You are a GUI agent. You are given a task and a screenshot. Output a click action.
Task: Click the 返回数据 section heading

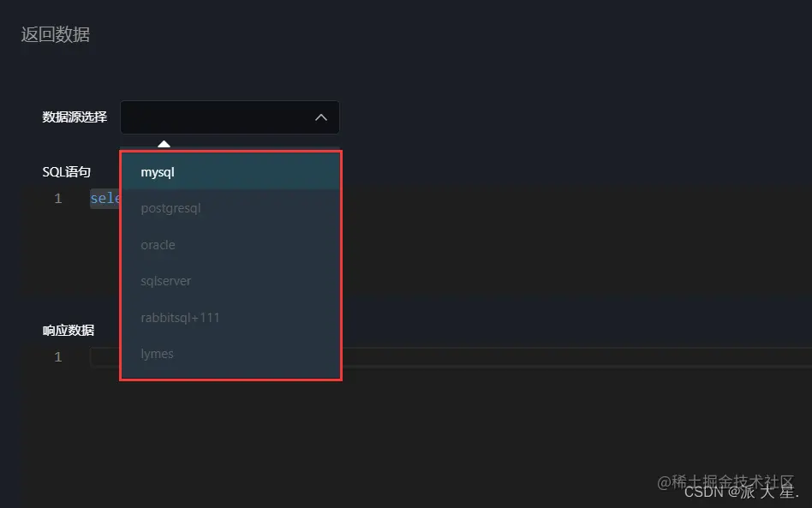coord(56,35)
